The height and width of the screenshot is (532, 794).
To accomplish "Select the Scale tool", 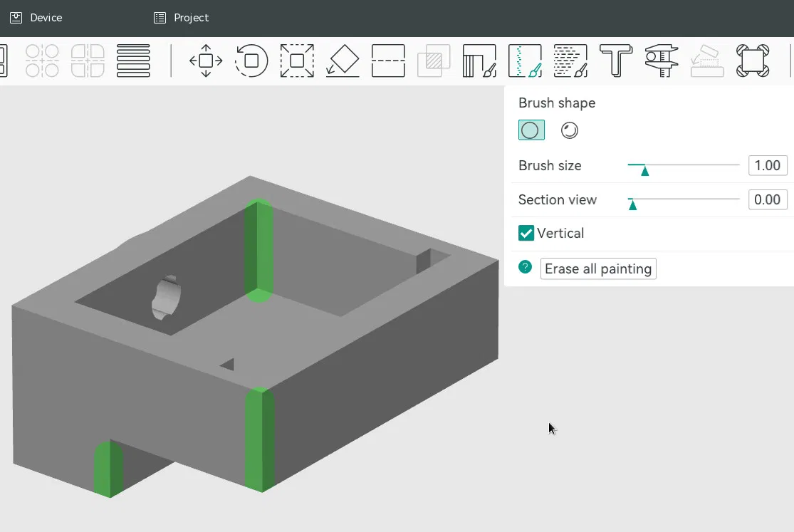I will pos(297,61).
